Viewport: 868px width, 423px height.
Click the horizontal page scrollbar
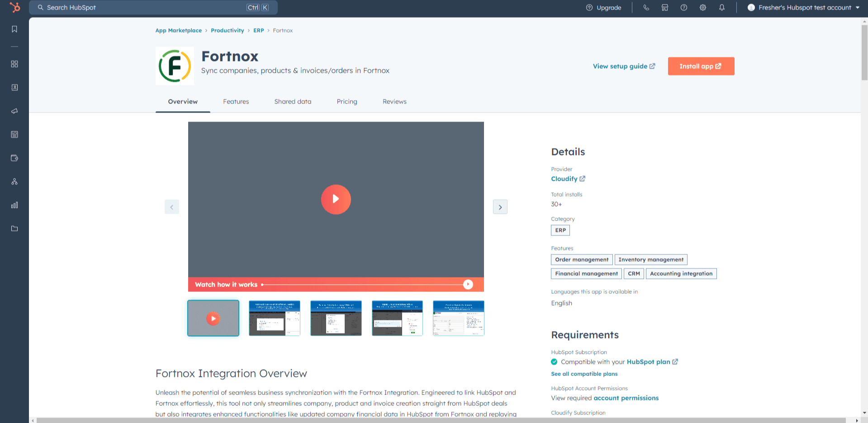tap(441, 420)
